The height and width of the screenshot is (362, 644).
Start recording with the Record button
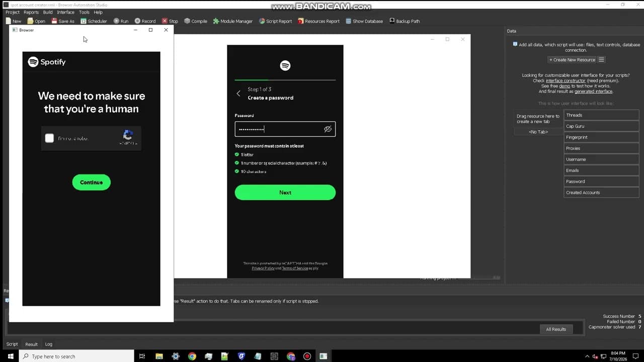click(x=145, y=21)
